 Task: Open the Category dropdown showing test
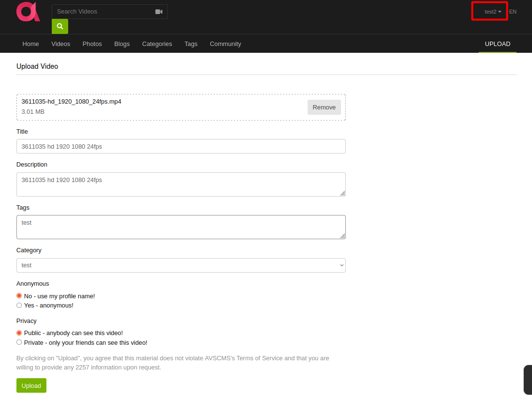coord(181,265)
